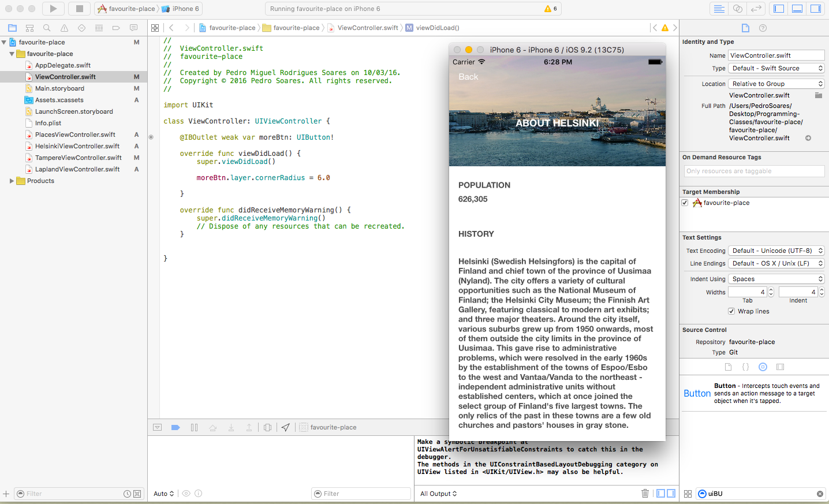Show the File Template library tab

pos(728,367)
